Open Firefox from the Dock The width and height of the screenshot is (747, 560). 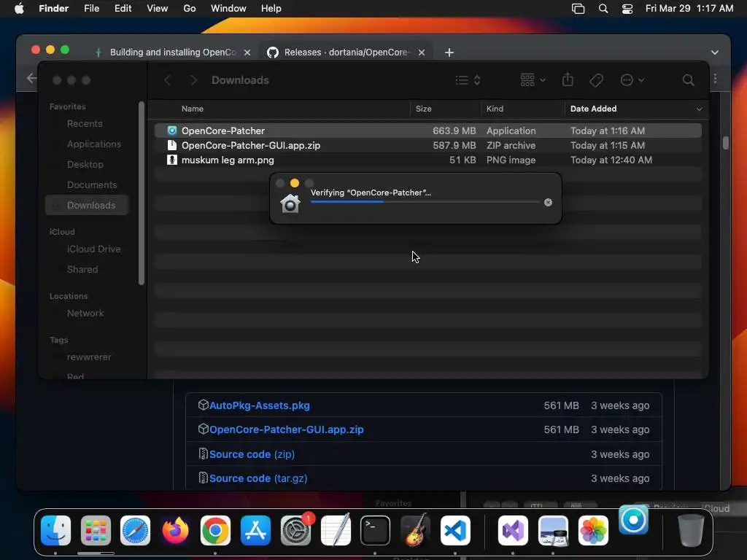coord(175,530)
